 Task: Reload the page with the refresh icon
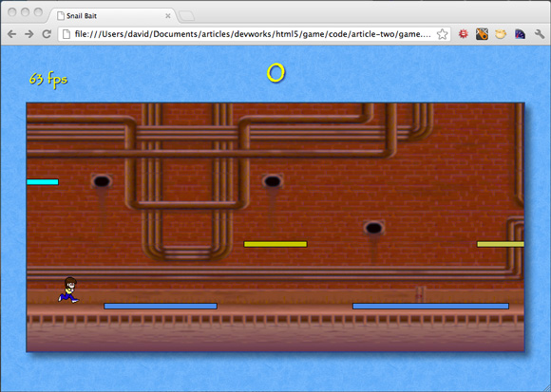(x=47, y=34)
